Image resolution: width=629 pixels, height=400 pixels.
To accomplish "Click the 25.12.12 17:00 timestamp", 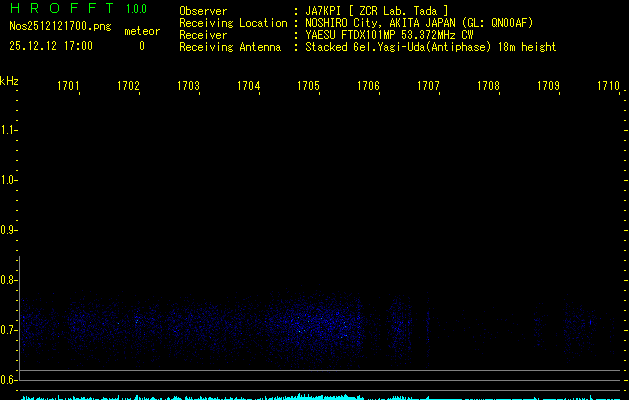I will coord(51,46).
